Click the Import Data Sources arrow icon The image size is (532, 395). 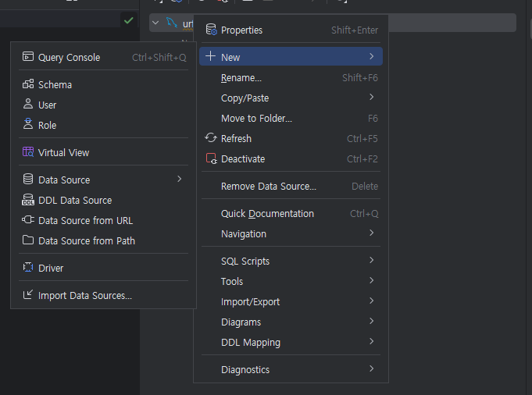coord(28,295)
